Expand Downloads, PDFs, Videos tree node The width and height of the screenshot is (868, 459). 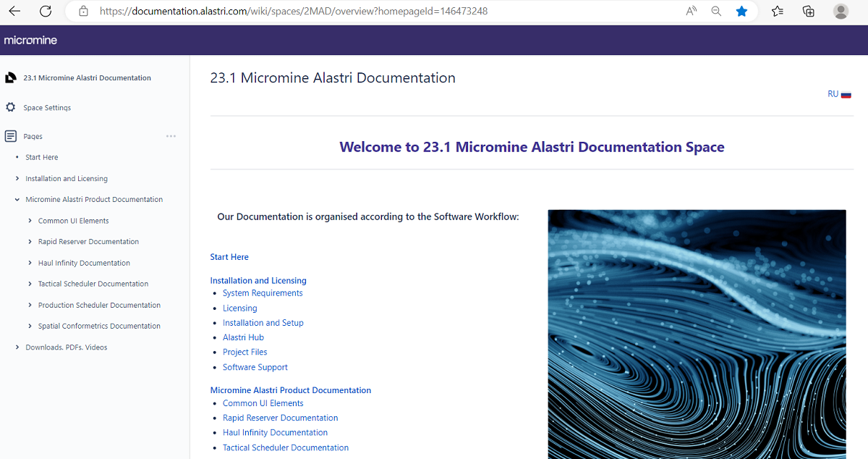click(17, 348)
